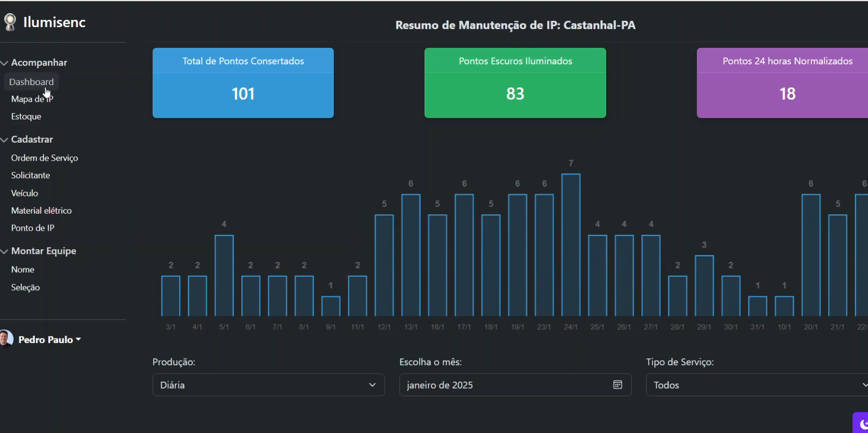The image size is (868, 433).
Task: Open the Produção dropdown showing Diária
Action: pos(268,385)
